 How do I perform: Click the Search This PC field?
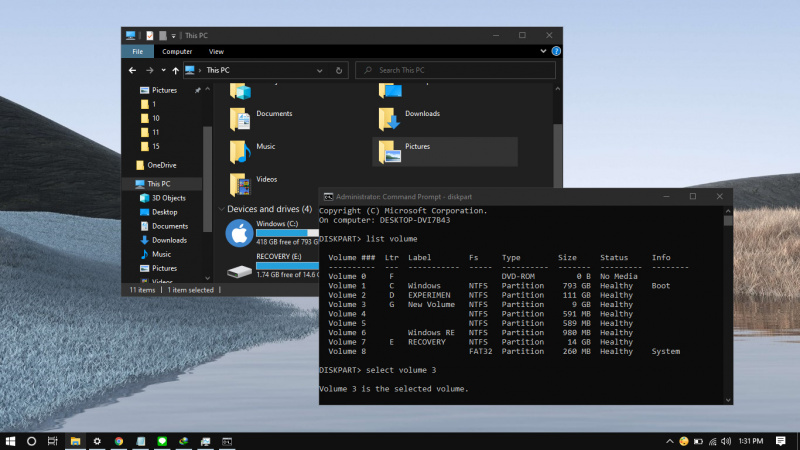click(455, 70)
